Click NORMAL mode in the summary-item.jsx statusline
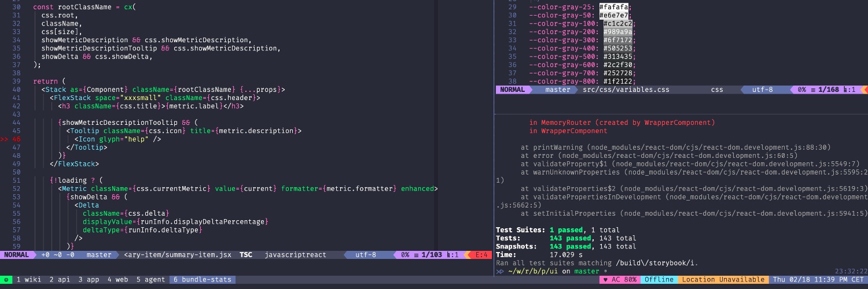 click(x=16, y=254)
